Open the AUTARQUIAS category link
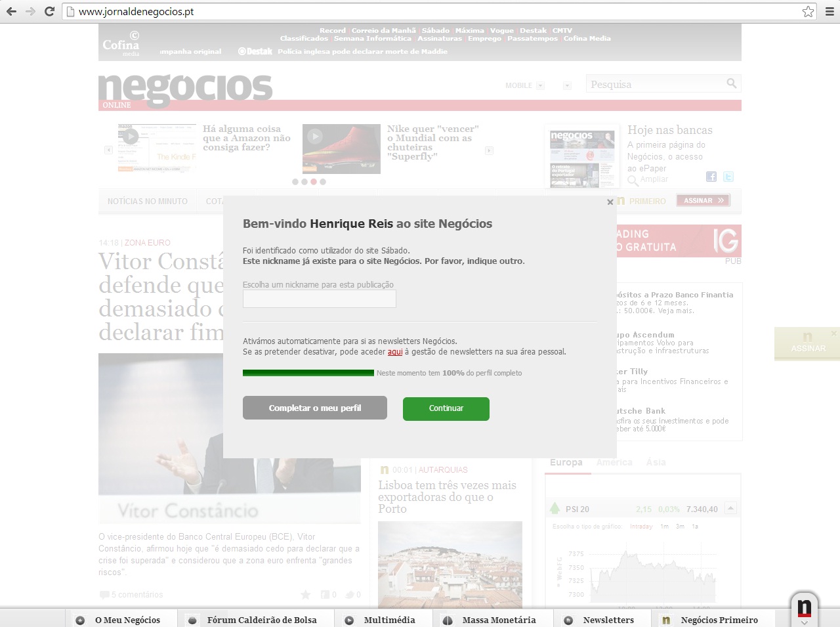The width and height of the screenshot is (840, 627). [443, 470]
